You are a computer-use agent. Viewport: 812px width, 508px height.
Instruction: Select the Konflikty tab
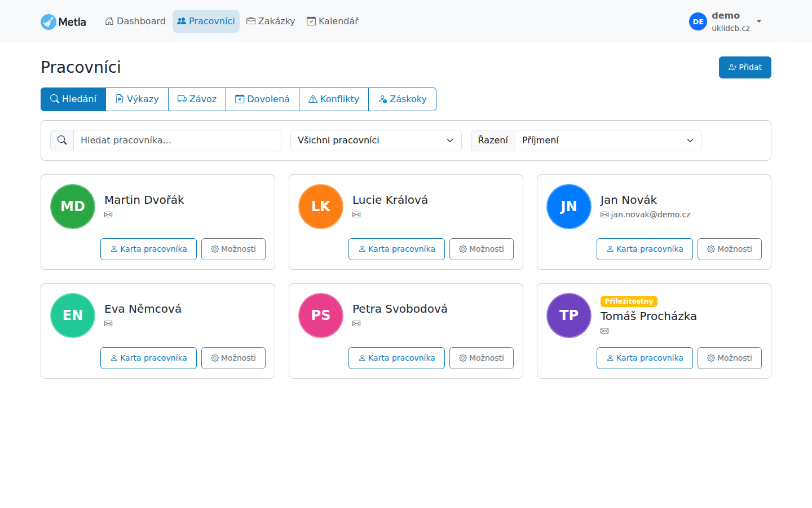point(334,99)
